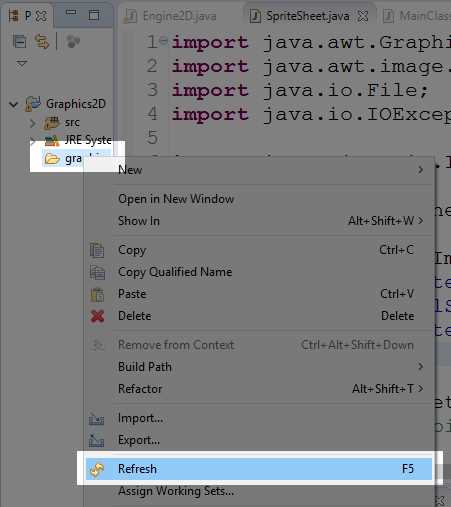Image resolution: width=451 pixels, height=507 pixels.
Task: Click the Copy icon in context menu
Action: click(x=97, y=250)
